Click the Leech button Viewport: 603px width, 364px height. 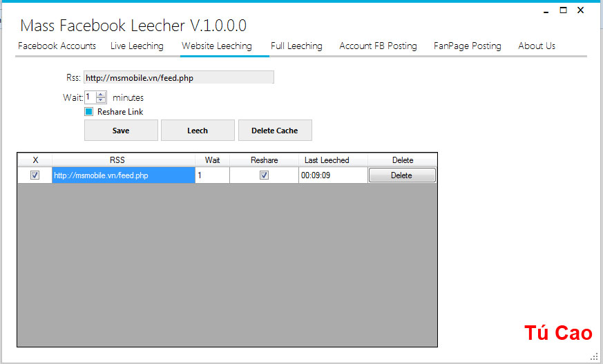pos(198,131)
